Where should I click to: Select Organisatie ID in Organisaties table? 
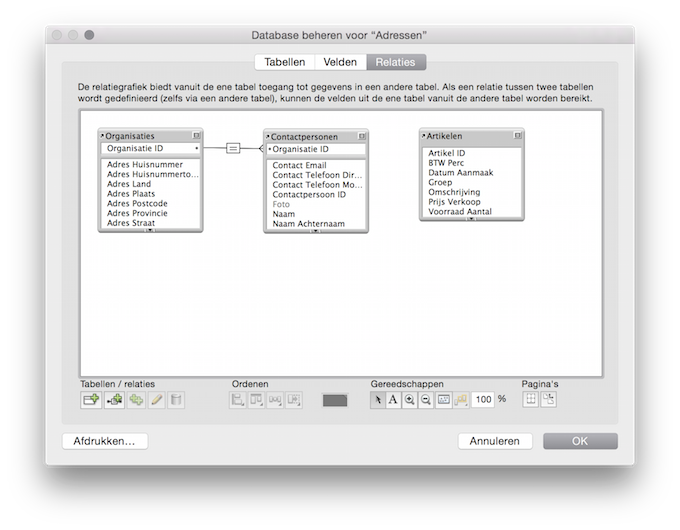150,148
